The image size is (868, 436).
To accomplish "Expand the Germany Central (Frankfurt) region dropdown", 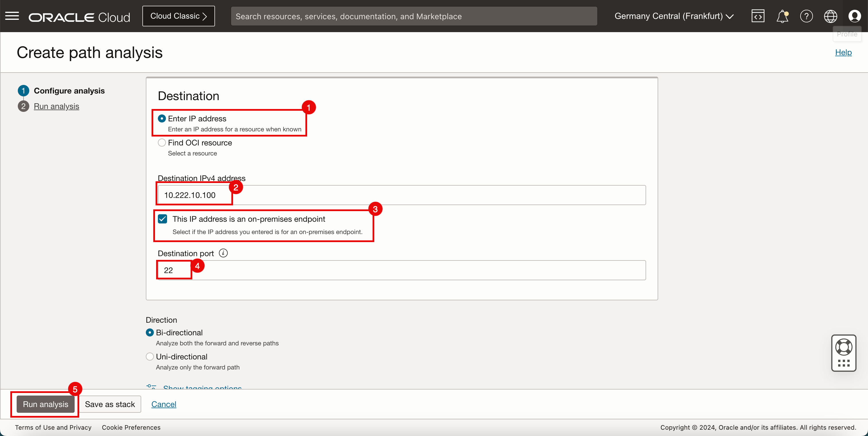I will [674, 16].
